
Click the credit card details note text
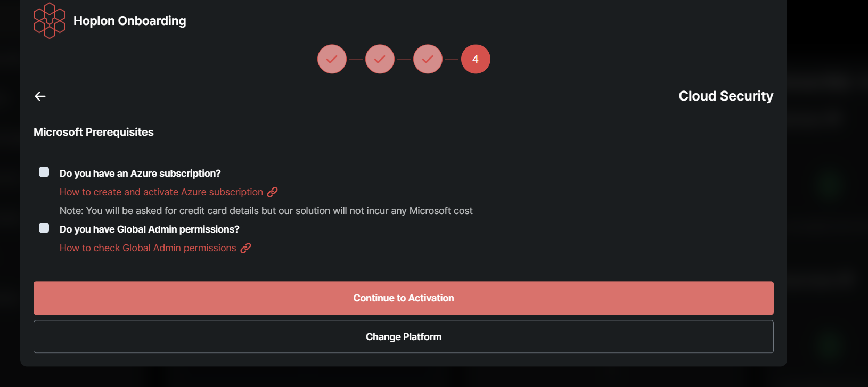point(266,211)
